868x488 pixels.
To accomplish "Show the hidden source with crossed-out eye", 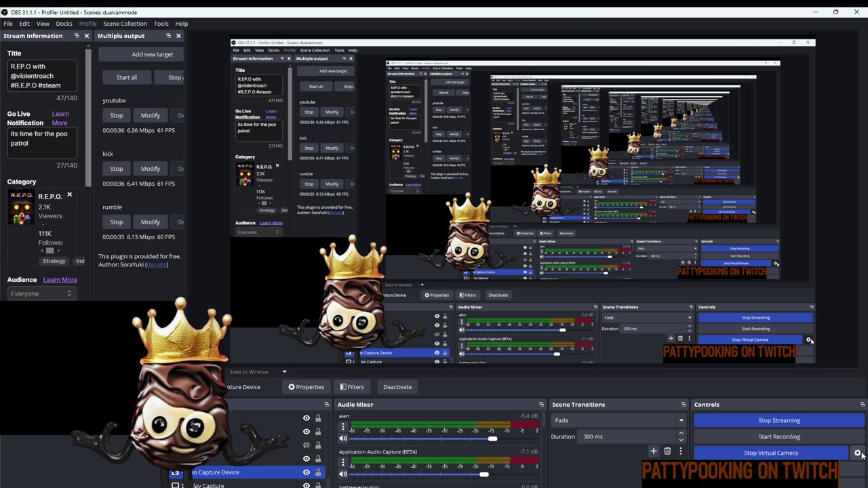I will coord(307,445).
